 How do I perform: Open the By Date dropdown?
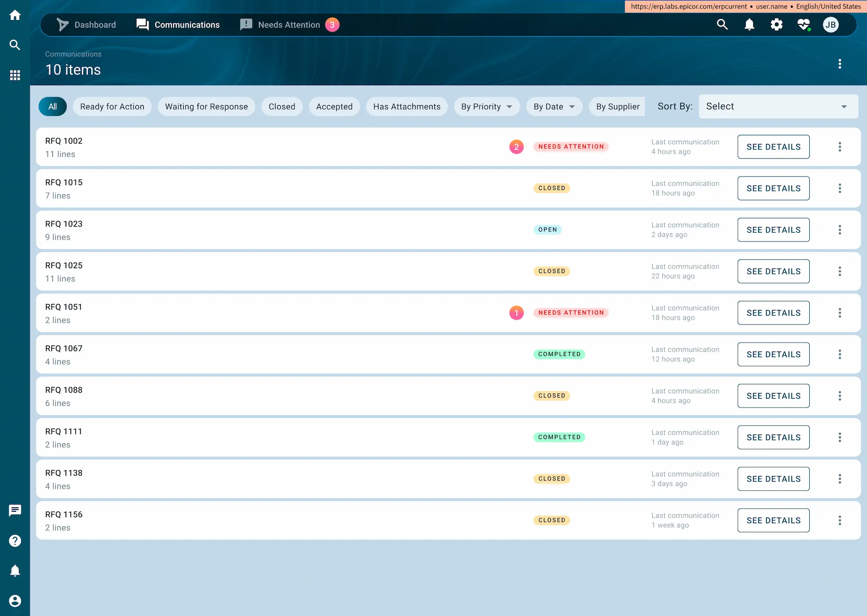(555, 107)
